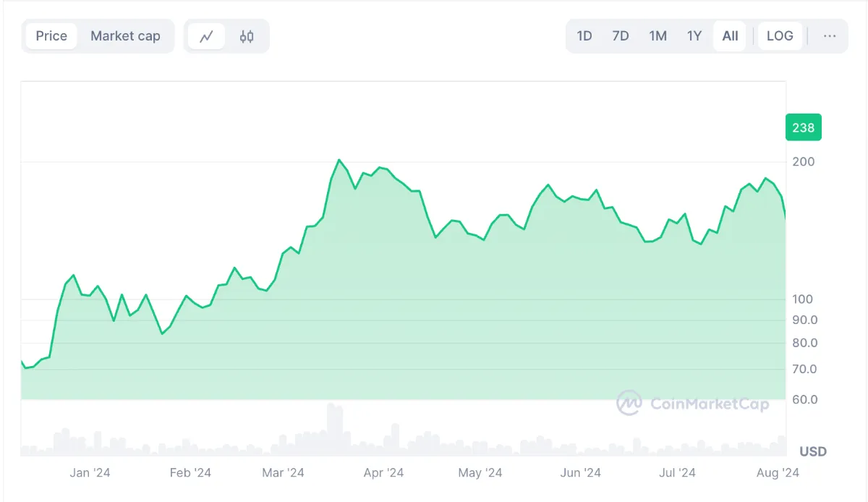Select the Price tab
Screen dimensions: 868x502
click(51, 36)
